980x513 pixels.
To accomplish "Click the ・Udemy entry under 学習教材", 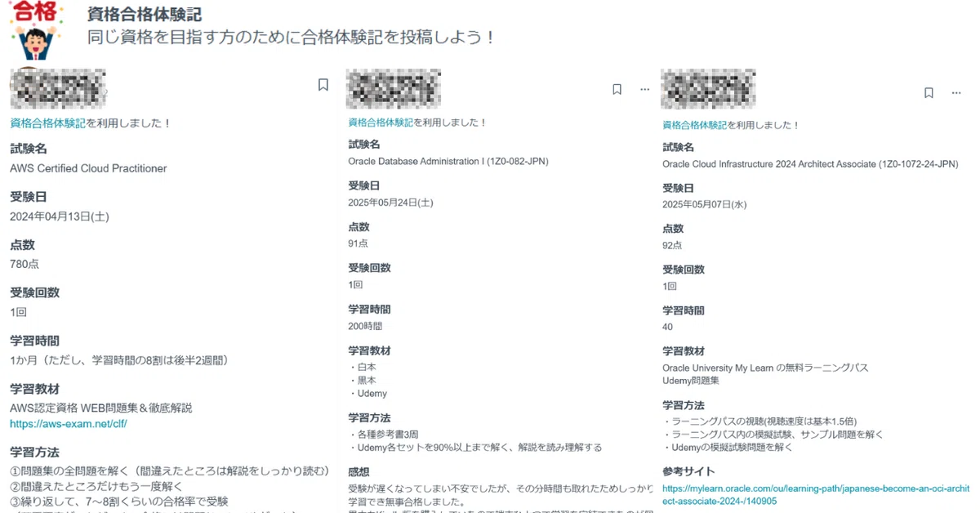I will pyautogui.click(x=367, y=393).
